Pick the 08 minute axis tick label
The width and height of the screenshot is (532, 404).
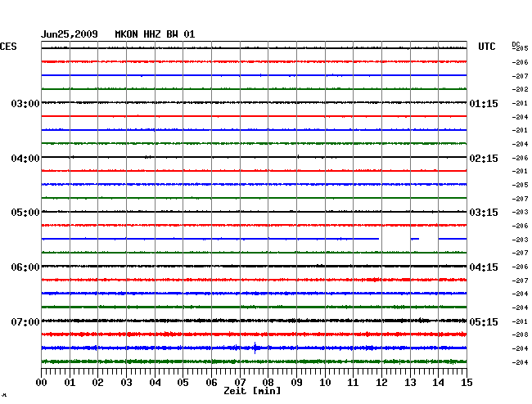(x=268, y=383)
